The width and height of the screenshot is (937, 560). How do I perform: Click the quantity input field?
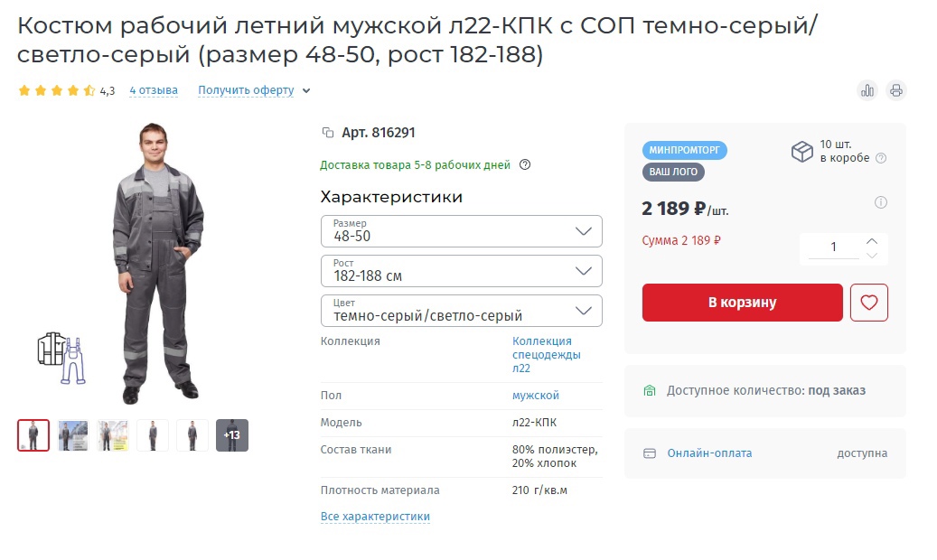(833, 247)
